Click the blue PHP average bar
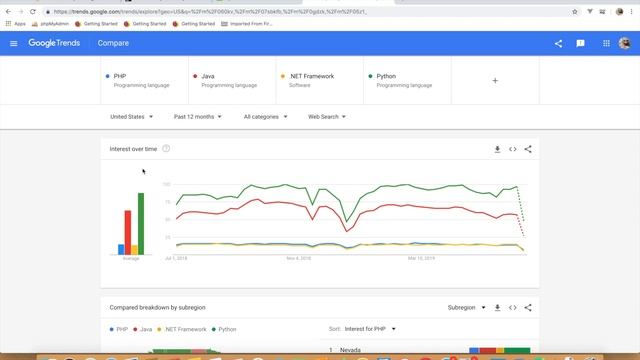The width and height of the screenshot is (640, 360). [121, 249]
